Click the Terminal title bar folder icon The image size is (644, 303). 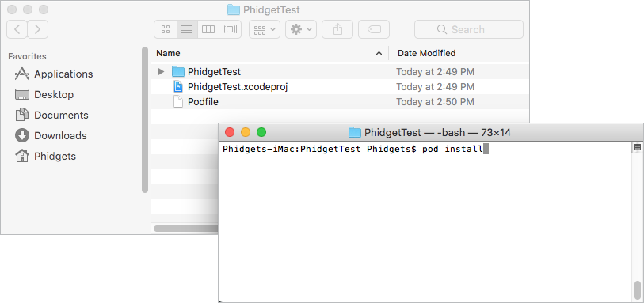pyautogui.click(x=354, y=132)
